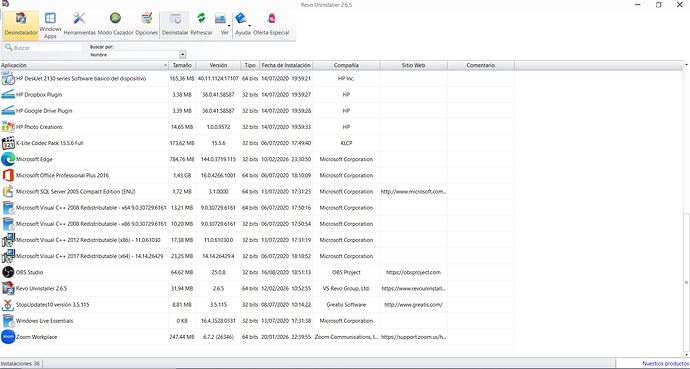
Task: Sort by Aplicación column header
Action: click(x=84, y=65)
